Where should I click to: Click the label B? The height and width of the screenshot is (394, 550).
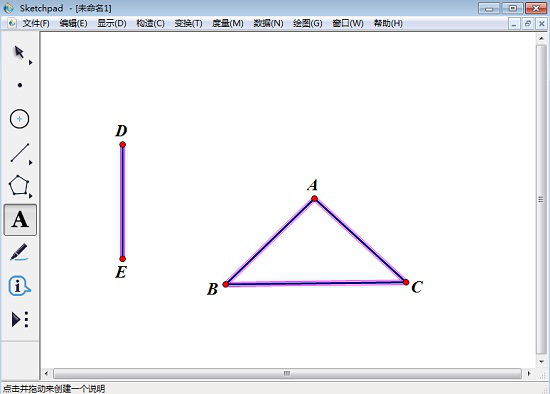(x=213, y=289)
